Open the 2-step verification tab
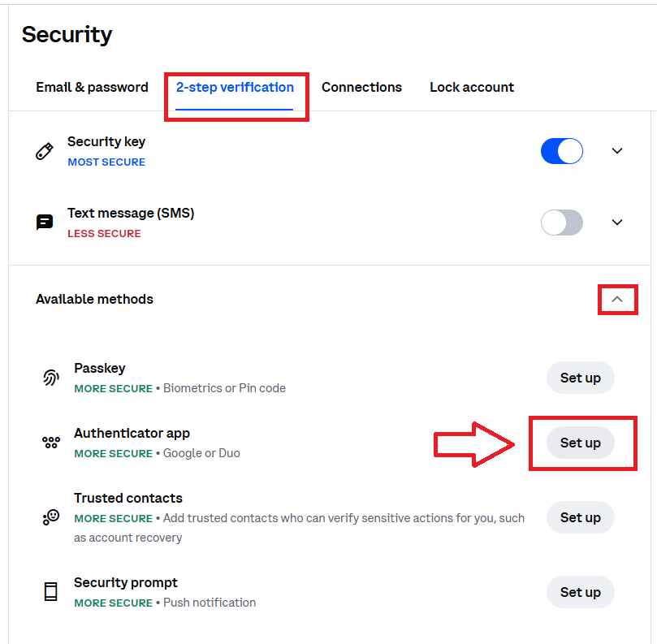657x644 pixels. (x=235, y=87)
